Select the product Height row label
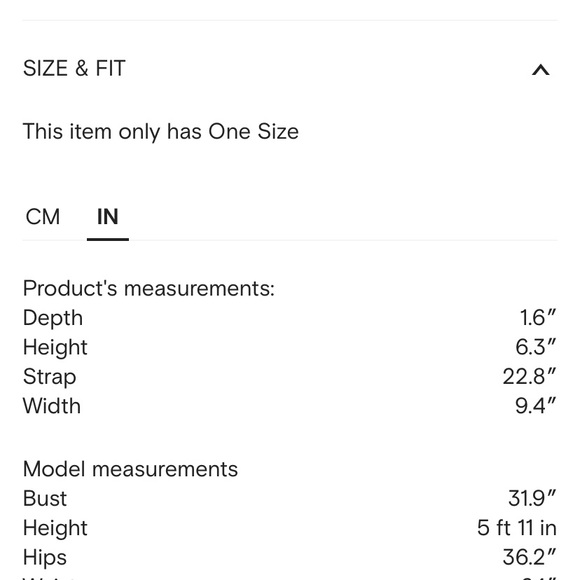Screen dimensions: 580x580 point(55,348)
